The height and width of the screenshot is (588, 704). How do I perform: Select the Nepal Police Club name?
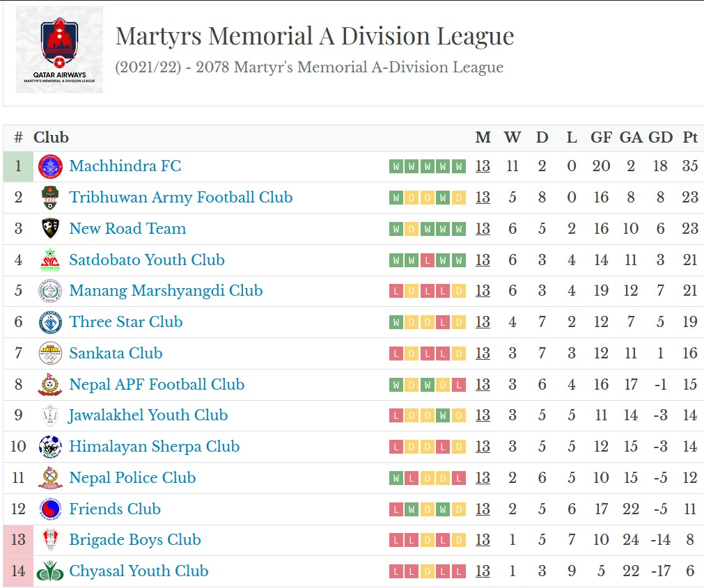(x=132, y=478)
